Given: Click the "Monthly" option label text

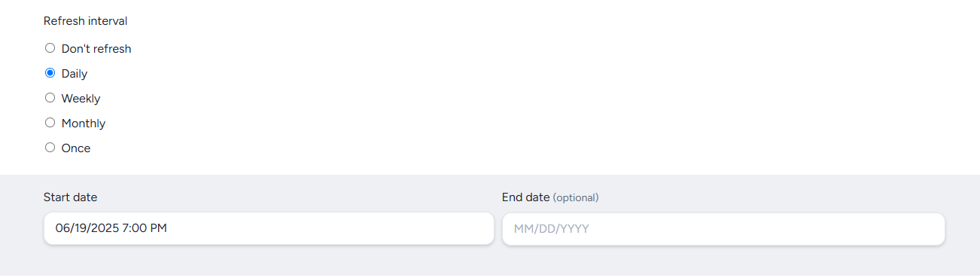Looking at the screenshot, I should [84, 124].
